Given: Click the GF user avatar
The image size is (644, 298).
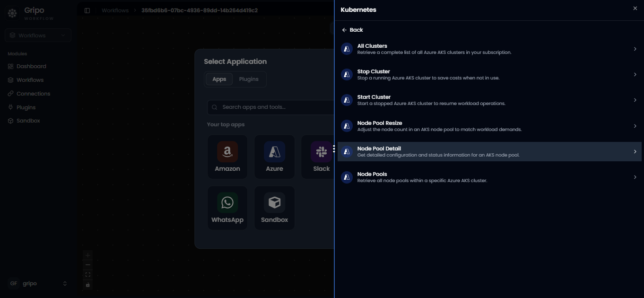Looking at the screenshot, I should 14,283.
